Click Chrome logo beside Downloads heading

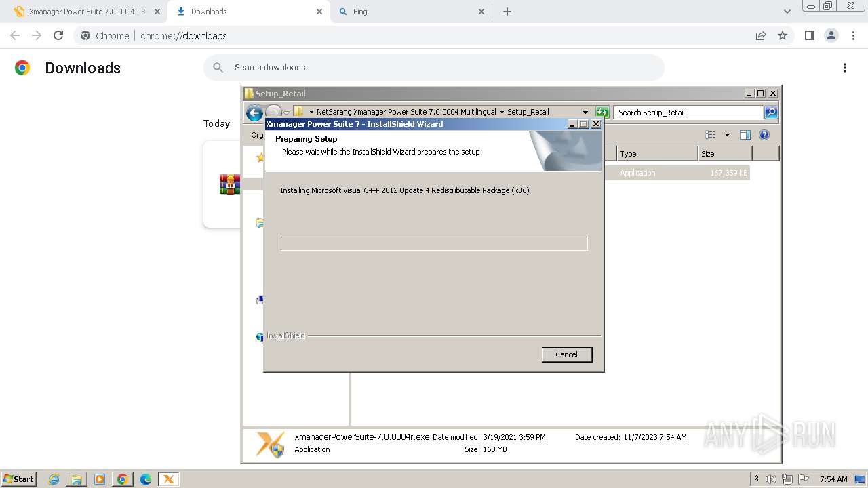[22, 68]
